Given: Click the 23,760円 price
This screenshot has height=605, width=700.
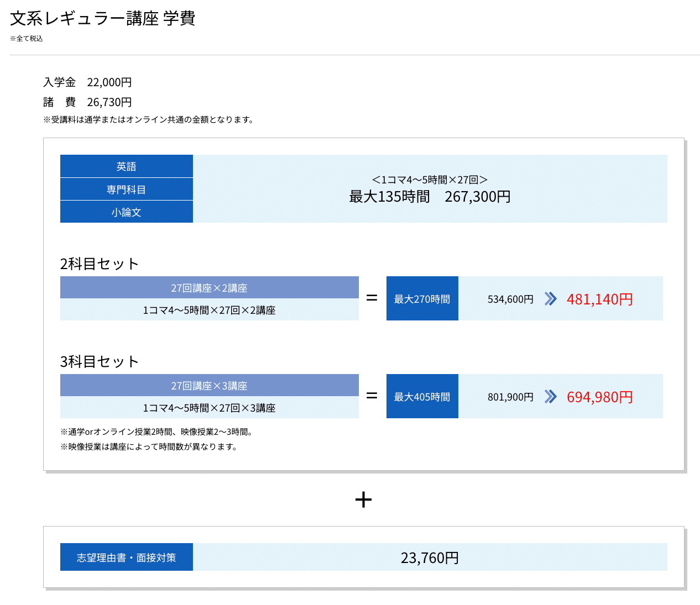Looking at the screenshot, I should pyautogui.click(x=430, y=558).
